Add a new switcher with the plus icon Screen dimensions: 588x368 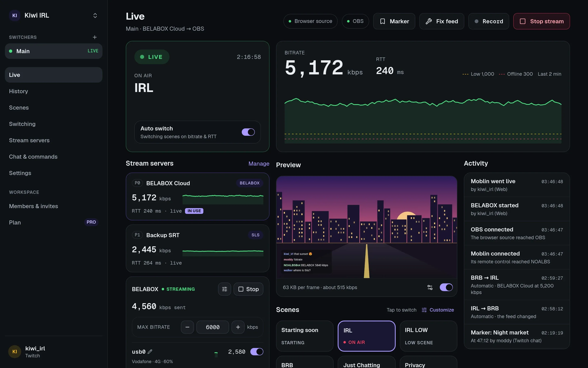click(x=95, y=37)
